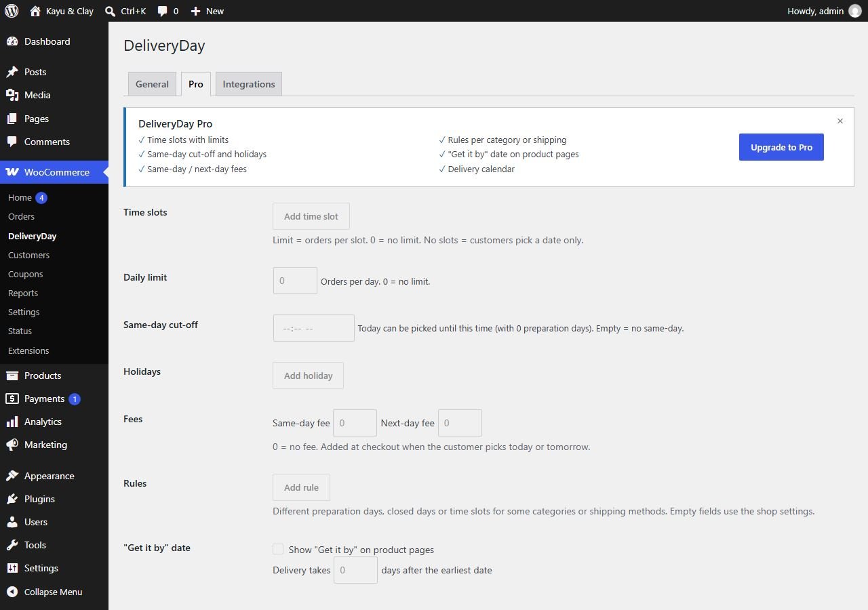Click the Add holiday button
Screen dimensions: 868x610
pos(309,375)
